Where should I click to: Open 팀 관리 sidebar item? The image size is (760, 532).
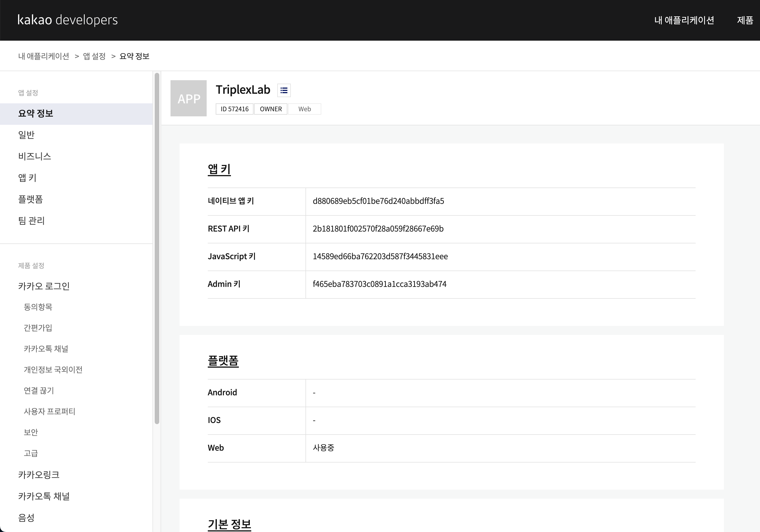[31, 221]
